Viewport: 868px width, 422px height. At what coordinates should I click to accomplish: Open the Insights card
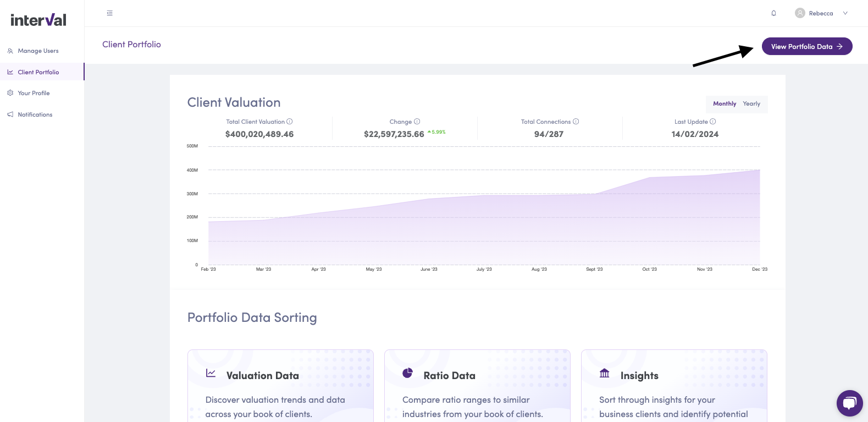pyautogui.click(x=674, y=386)
